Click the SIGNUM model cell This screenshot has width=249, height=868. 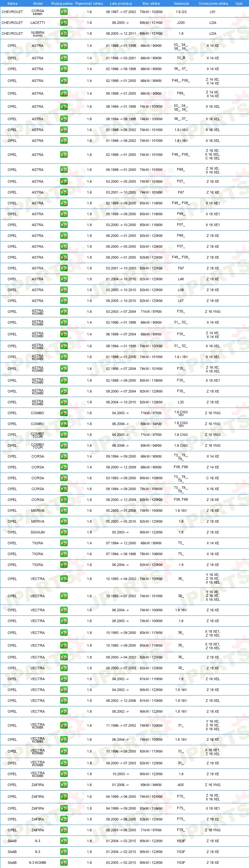[x=38, y=532]
